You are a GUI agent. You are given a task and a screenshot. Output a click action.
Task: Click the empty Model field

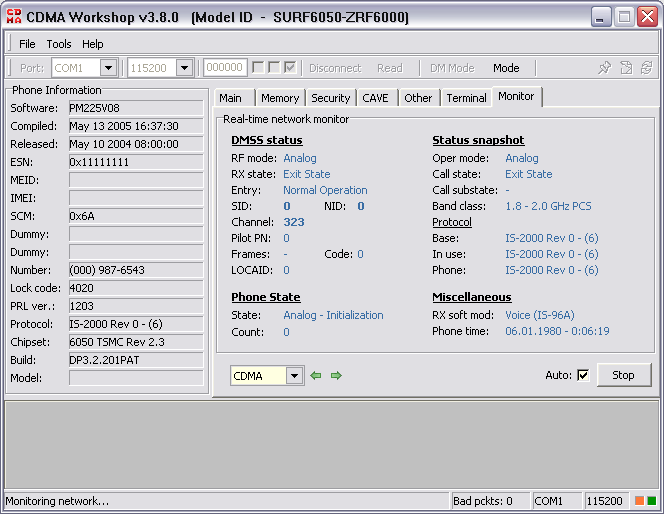click(x=136, y=378)
